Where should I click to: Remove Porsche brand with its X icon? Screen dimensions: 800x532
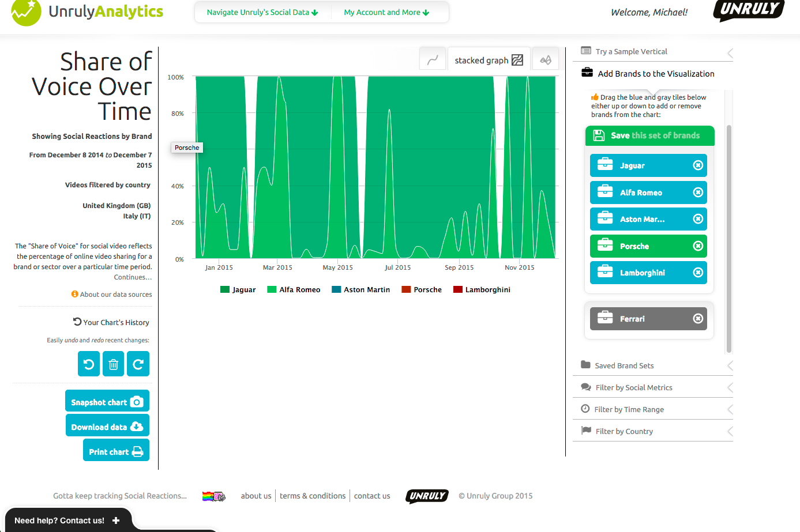pyautogui.click(x=698, y=246)
